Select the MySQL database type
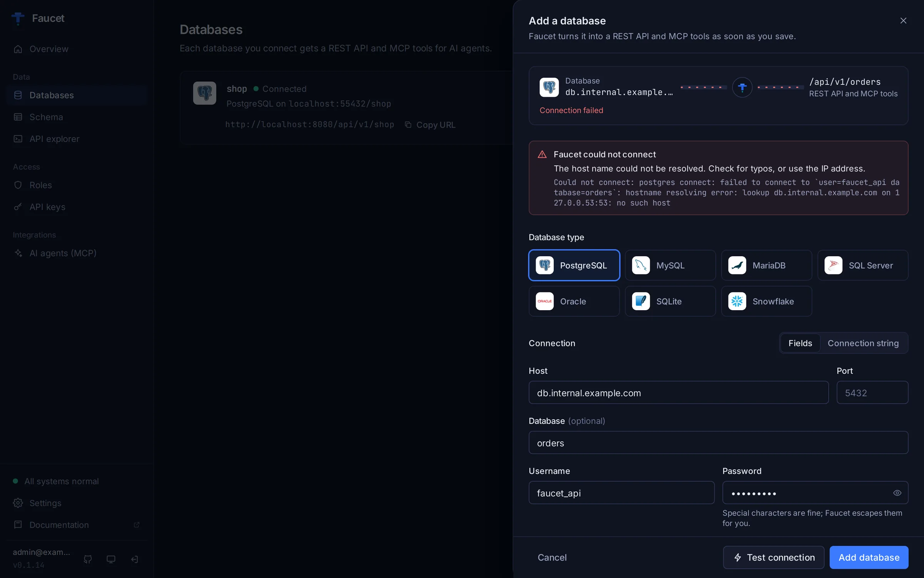This screenshot has height=578, width=924. click(670, 265)
